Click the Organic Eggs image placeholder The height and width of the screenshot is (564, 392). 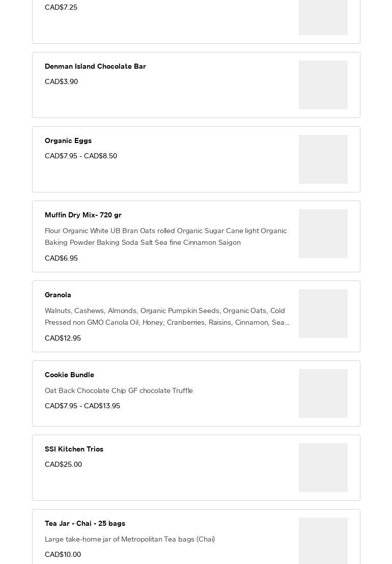coord(323,159)
